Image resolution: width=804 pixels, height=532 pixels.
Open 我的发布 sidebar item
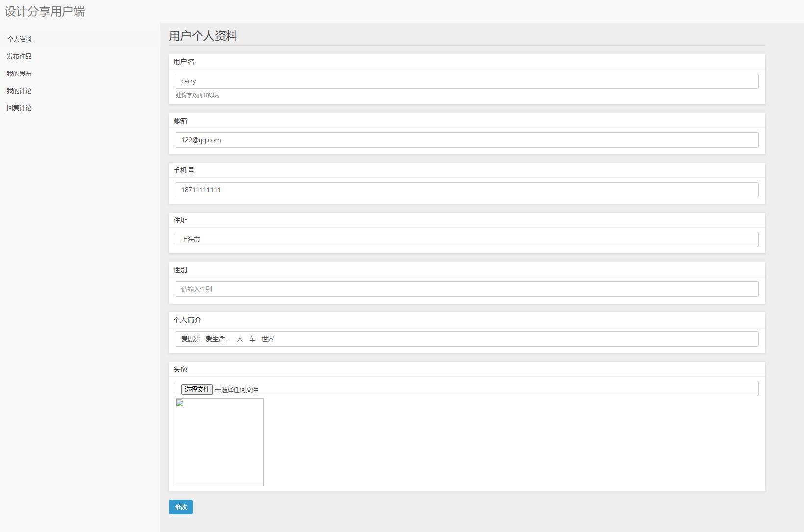19,74
